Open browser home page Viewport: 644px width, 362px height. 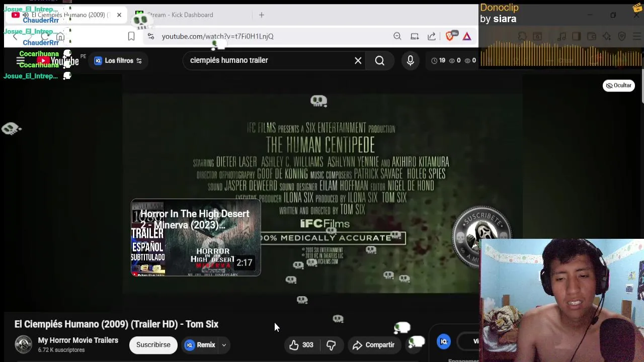click(60, 36)
